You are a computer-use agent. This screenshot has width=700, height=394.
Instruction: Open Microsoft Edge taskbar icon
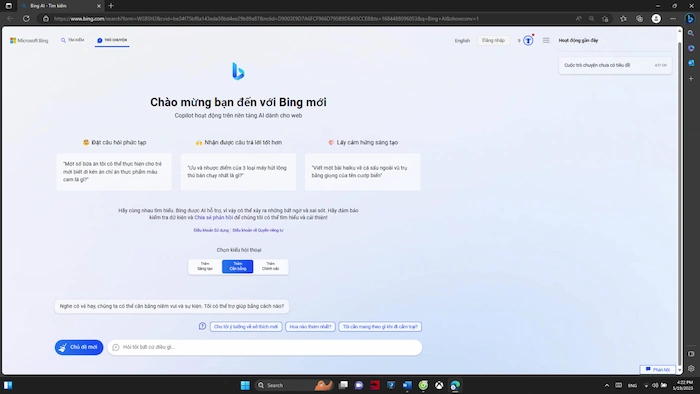(x=455, y=385)
